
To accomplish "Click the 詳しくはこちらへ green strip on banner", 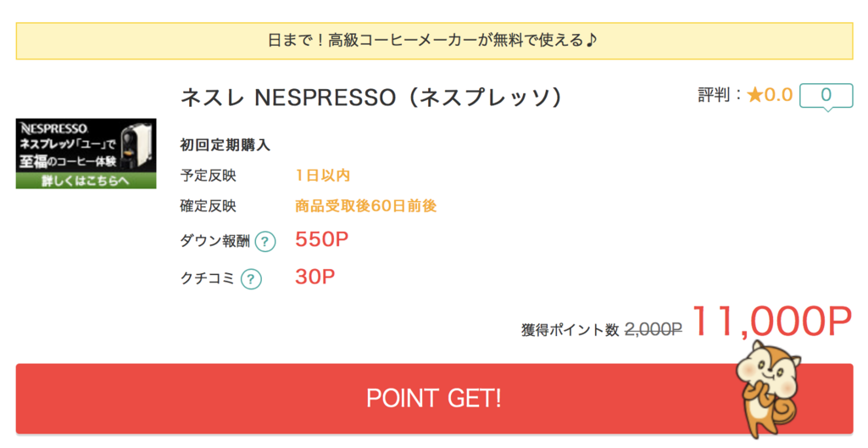I will (86, 181).
